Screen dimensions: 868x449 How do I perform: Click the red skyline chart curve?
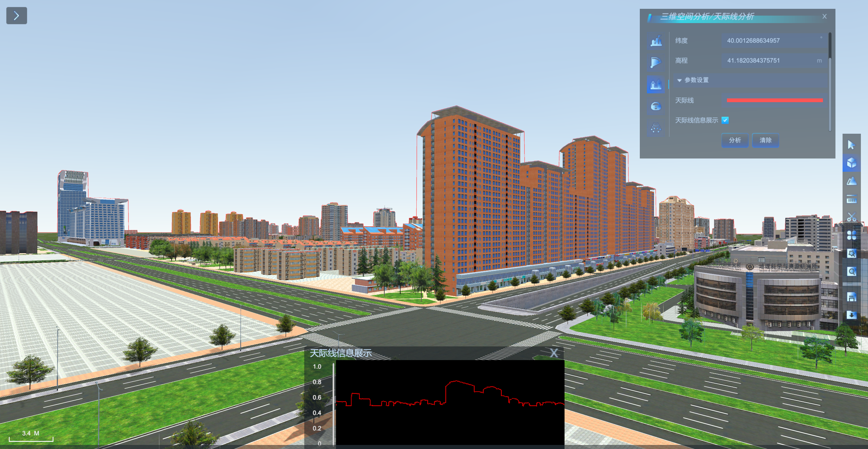click(x=450, y=394)
